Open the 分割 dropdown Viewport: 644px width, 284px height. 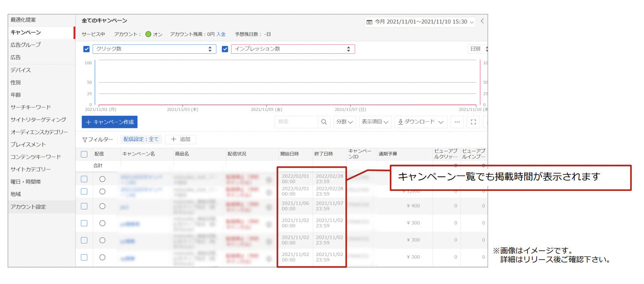point(344,122)
